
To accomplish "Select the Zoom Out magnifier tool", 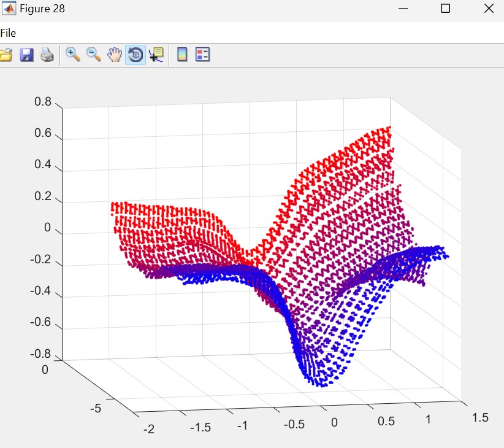I will (94, 55).
